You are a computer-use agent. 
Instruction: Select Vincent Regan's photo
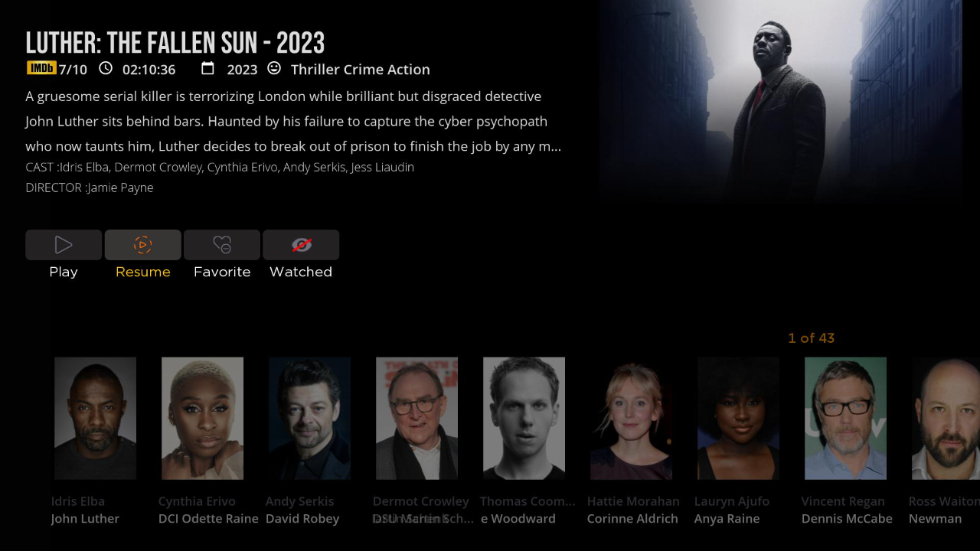845,418
